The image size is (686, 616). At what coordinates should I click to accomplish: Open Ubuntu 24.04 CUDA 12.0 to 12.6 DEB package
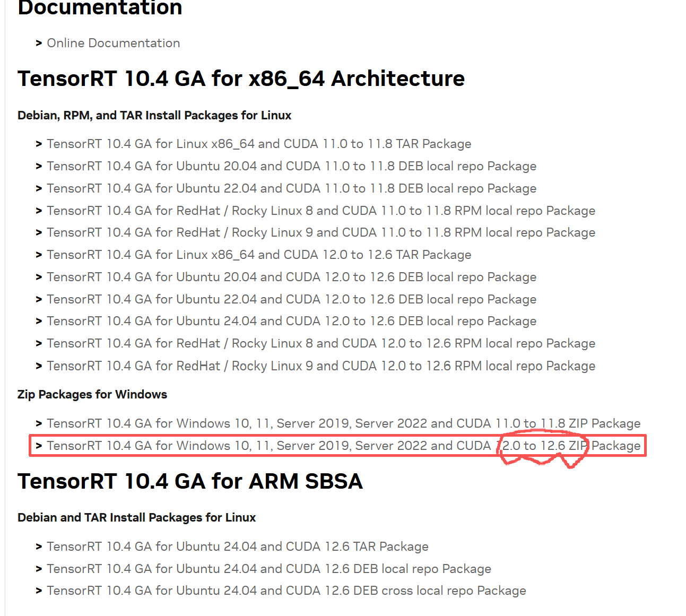tap(292, 321)
